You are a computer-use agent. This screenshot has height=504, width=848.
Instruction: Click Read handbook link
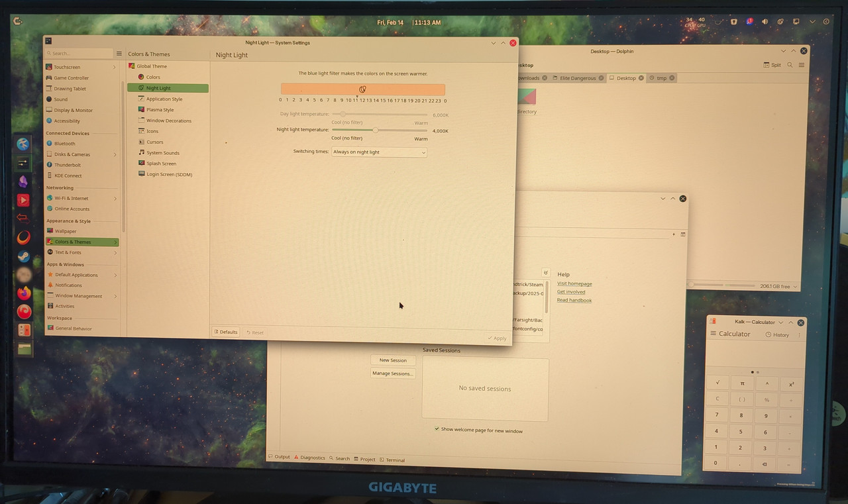(x=574, y=301)
